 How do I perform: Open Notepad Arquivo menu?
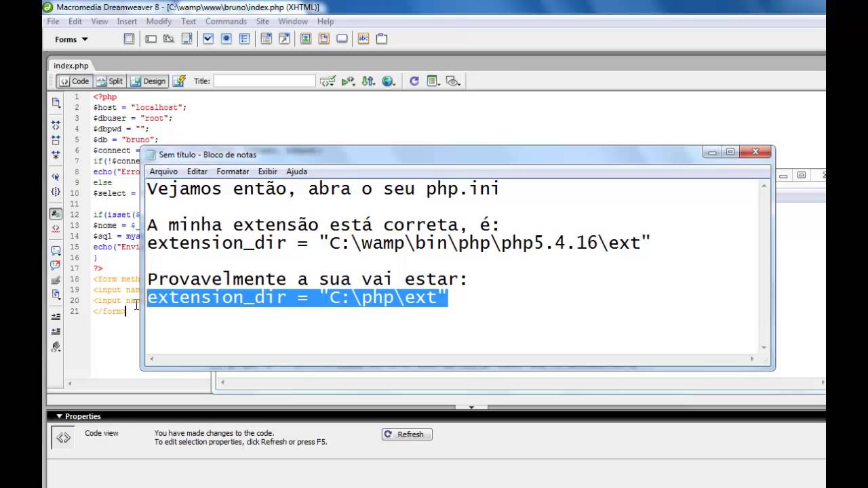point(163,171)
